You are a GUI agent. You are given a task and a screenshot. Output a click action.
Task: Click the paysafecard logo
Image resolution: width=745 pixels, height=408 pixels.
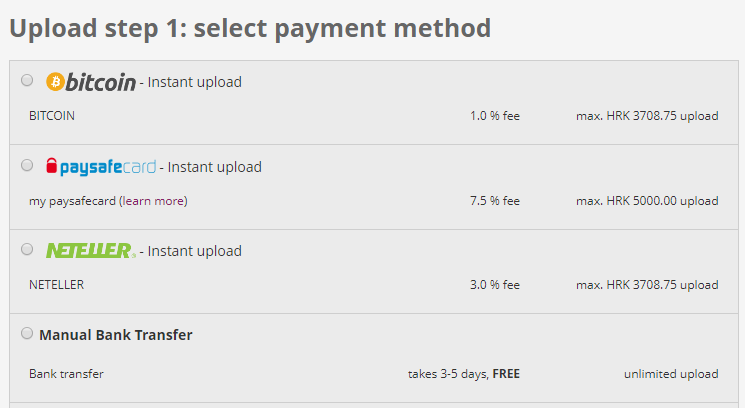click(101, 167)
